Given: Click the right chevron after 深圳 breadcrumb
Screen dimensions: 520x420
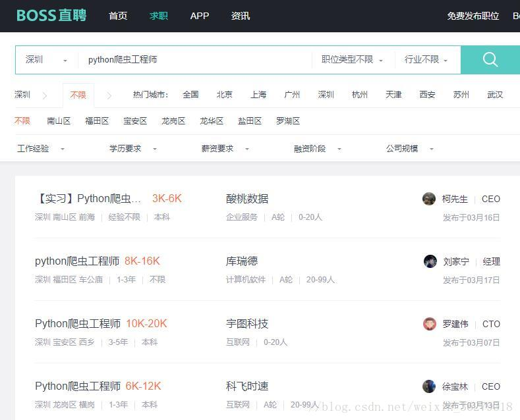Looking at the screenshot, I should click(x=45, y=95).
